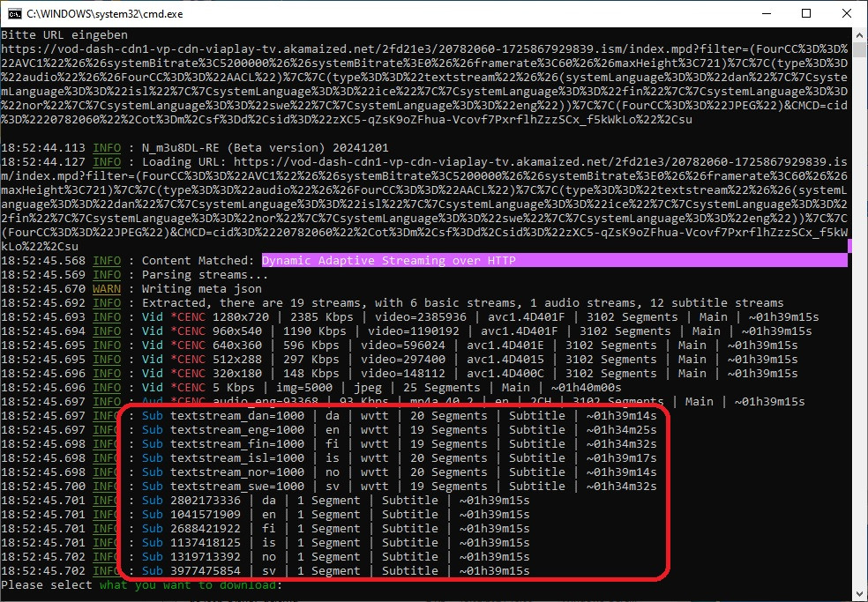Click 'Writing meta json' text
This screenshot has width=868, height=602.
(201, 289)
